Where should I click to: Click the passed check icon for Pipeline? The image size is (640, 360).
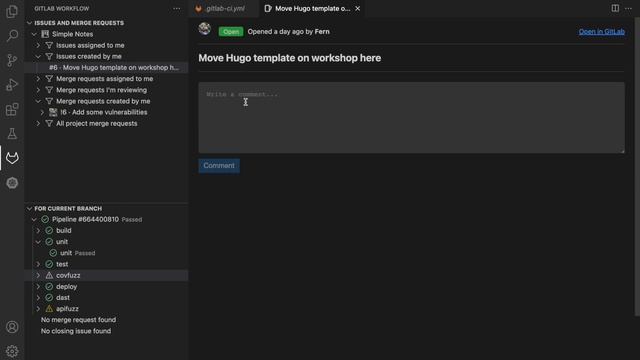[x=45, y=220]
